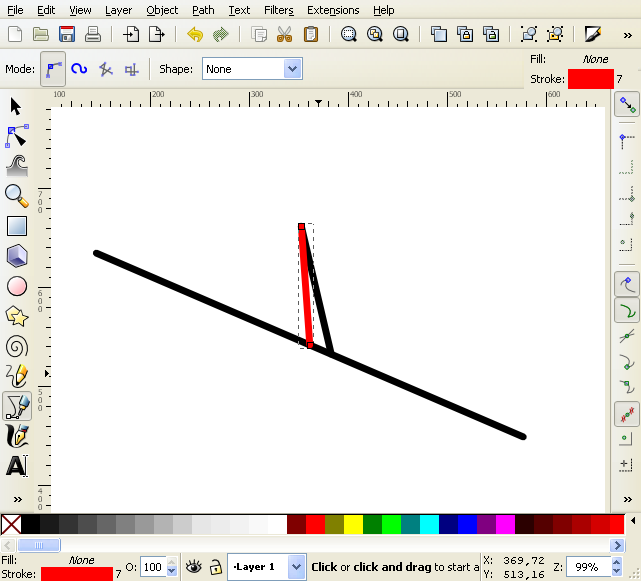641x581 pixels.
Task: Open the Edit menu
Action: point(46,10)
